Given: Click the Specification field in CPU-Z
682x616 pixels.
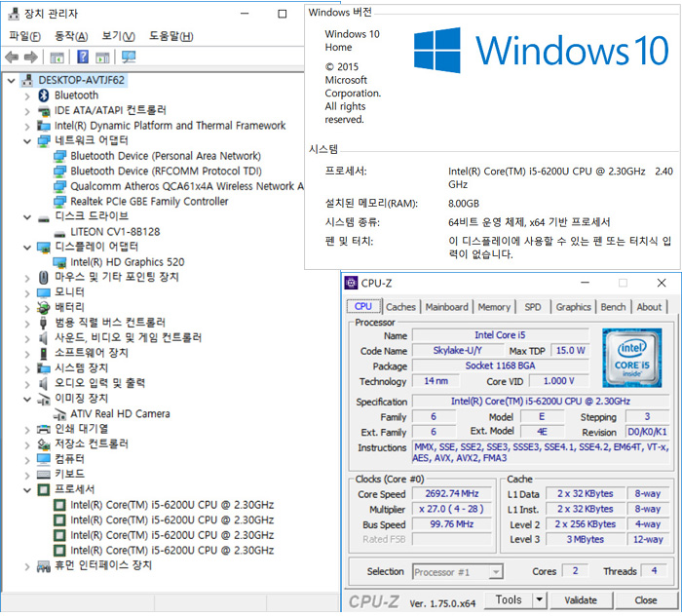Looking at the screenshot, I should pos(540,402).
